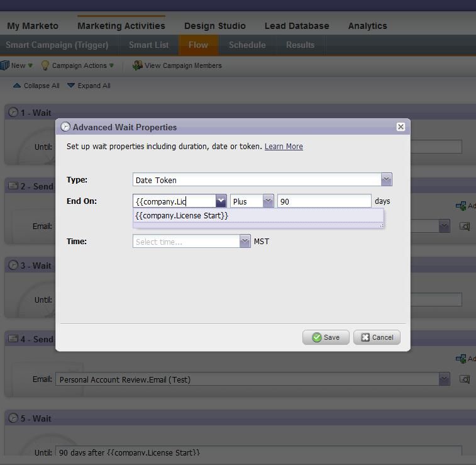The width and height of the screenshot is (476, 465).
Task: Close the Advanced Wait Properties dialog
Action: point(401,126)
